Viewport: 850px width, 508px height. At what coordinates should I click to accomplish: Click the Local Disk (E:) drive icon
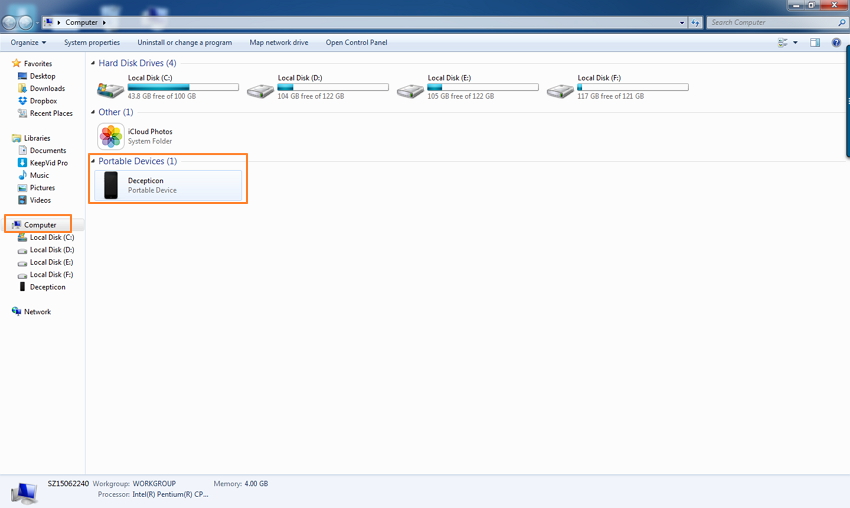(410, 90)
